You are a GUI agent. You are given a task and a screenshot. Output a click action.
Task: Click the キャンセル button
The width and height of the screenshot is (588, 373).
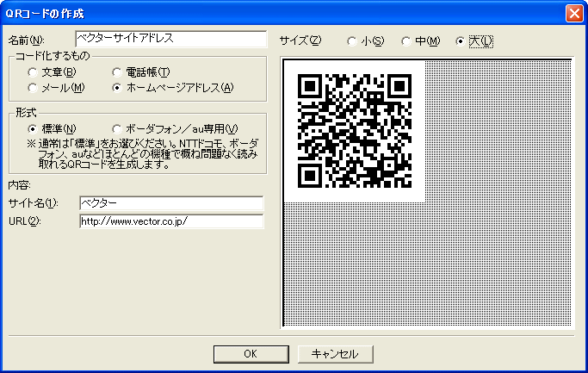tap(335, 354)
